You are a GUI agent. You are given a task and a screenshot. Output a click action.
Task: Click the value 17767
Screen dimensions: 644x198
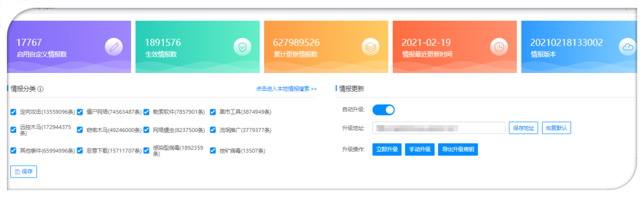[29, 42]
